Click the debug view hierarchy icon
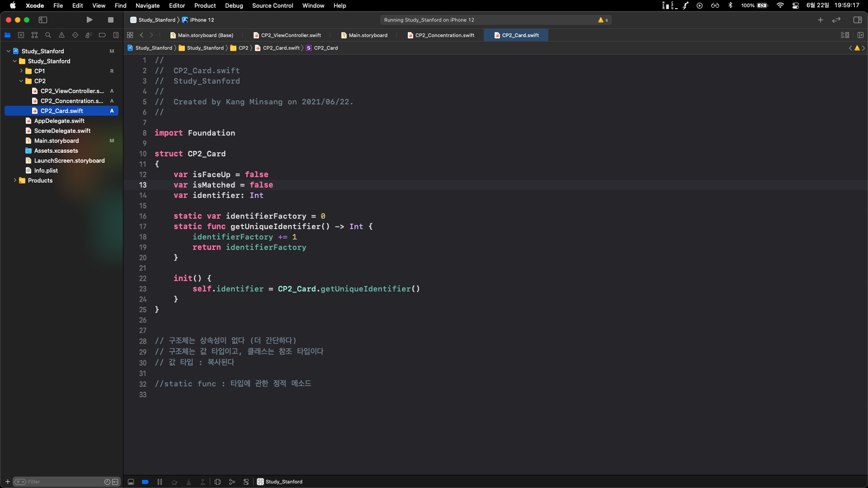Image resolution: width=868 pixels, height=488 pixels. point(217,482)
